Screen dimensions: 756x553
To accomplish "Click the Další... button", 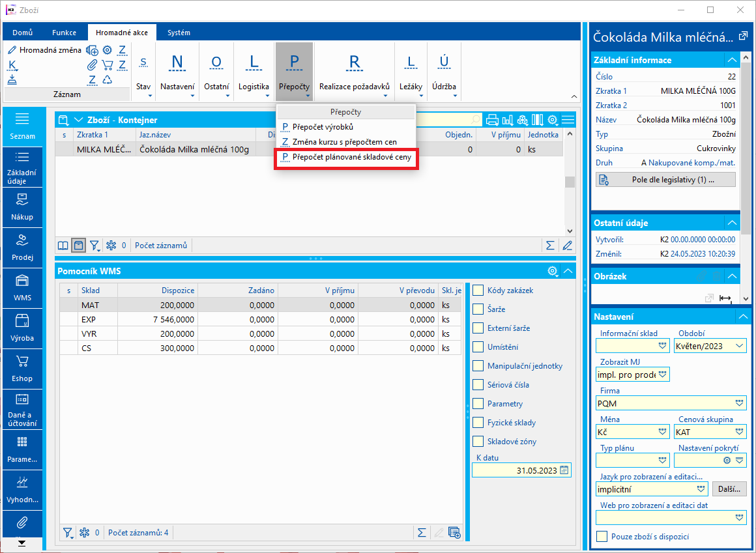I will pos(729,489).
